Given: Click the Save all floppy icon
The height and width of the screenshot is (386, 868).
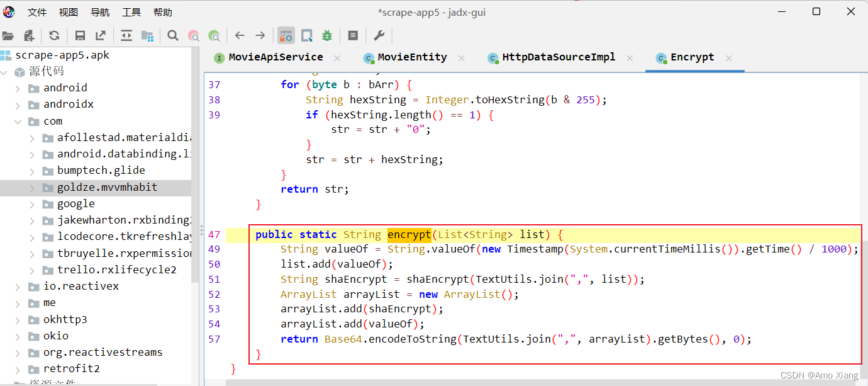Looking at the screenshot, I should [80, 36].
